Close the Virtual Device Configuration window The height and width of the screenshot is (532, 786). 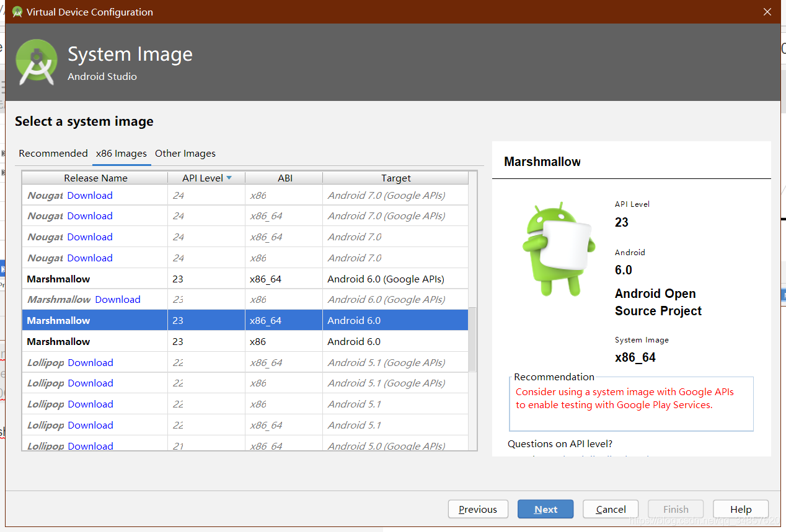pyautogui.click(x=767, y=12)
